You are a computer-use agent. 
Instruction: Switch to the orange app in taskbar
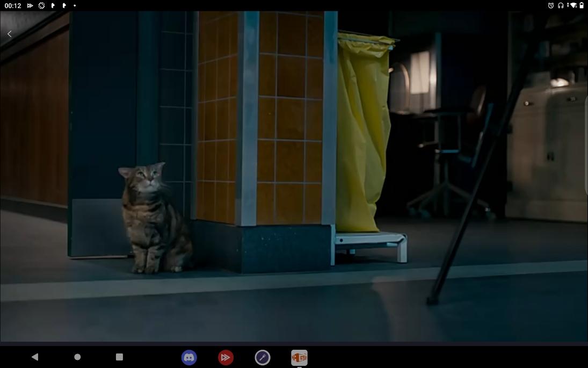[x=299, y=357]
